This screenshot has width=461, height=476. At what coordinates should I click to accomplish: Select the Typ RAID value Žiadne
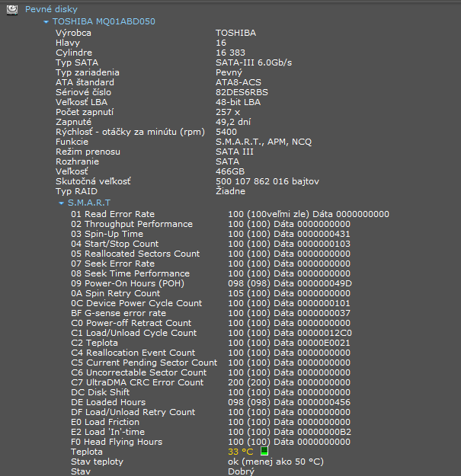click(230, 191)
